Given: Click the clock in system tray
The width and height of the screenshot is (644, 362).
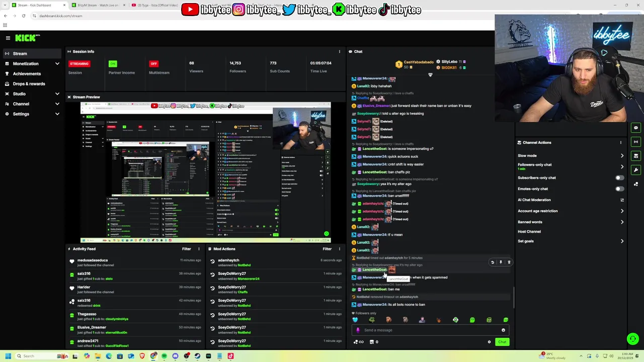Looking at the screenshot, I should click(x=624, y=356).
